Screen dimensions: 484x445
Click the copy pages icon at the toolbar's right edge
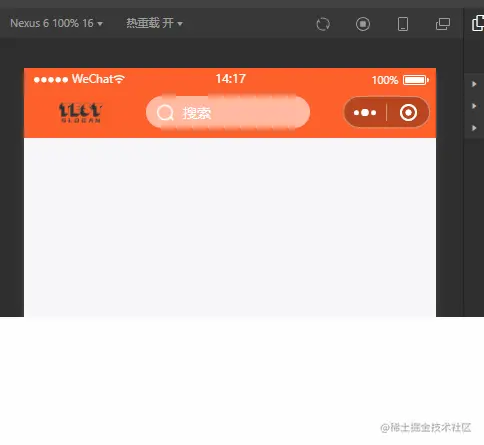[478, 23]
